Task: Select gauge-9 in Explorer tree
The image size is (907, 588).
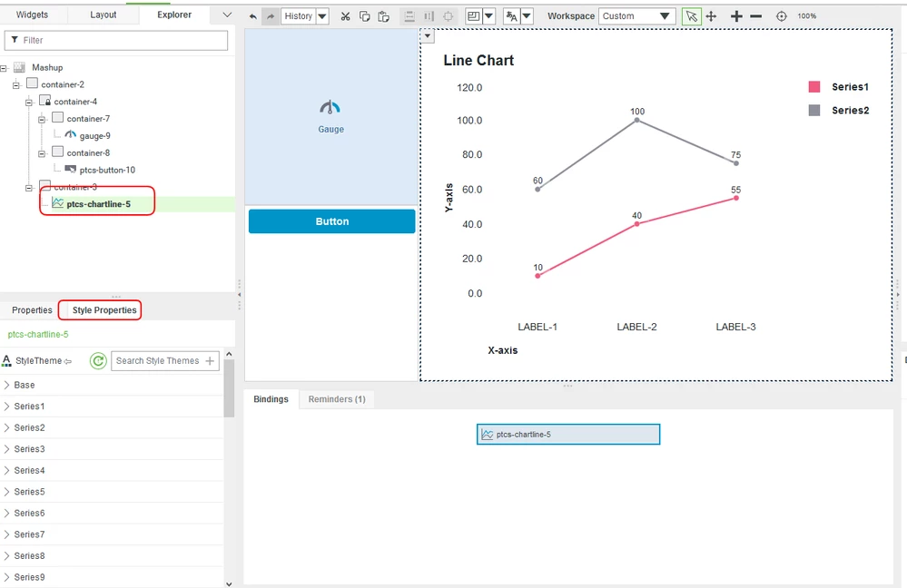Action: pos(94,136)
